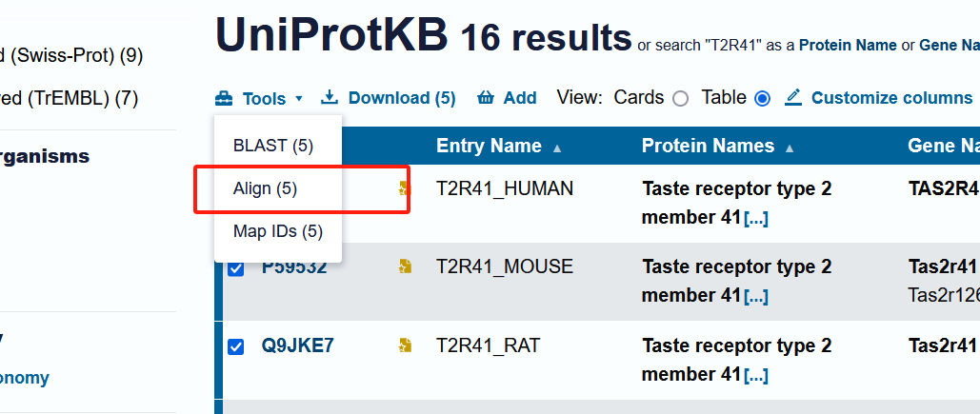The height and width of the screenshot is (414, 980).
Task: Expand protein names for T2R41_MOUSE
Action: tap(755, 297)
